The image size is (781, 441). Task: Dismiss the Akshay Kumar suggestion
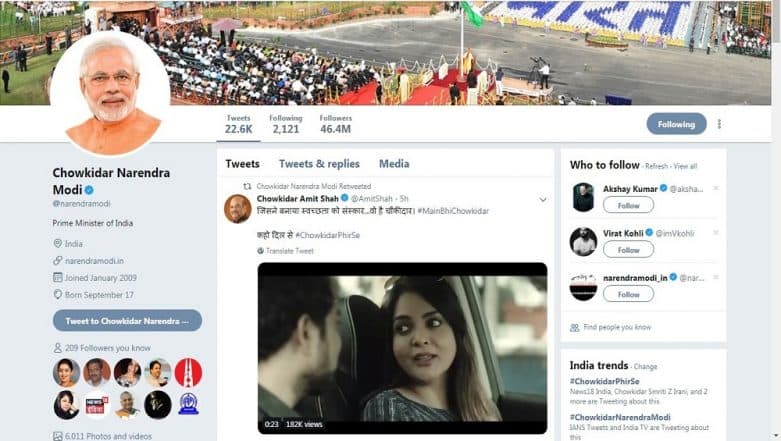[716, 188]
